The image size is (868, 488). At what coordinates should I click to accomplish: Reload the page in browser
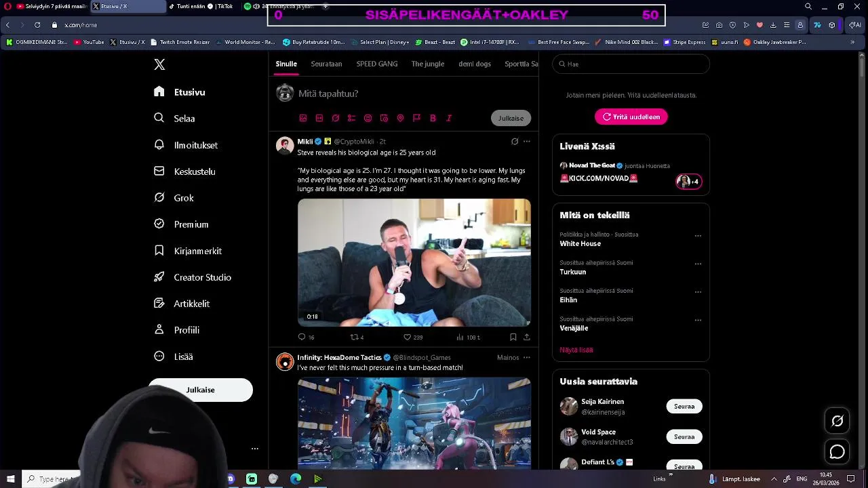(x=37, y=25)
